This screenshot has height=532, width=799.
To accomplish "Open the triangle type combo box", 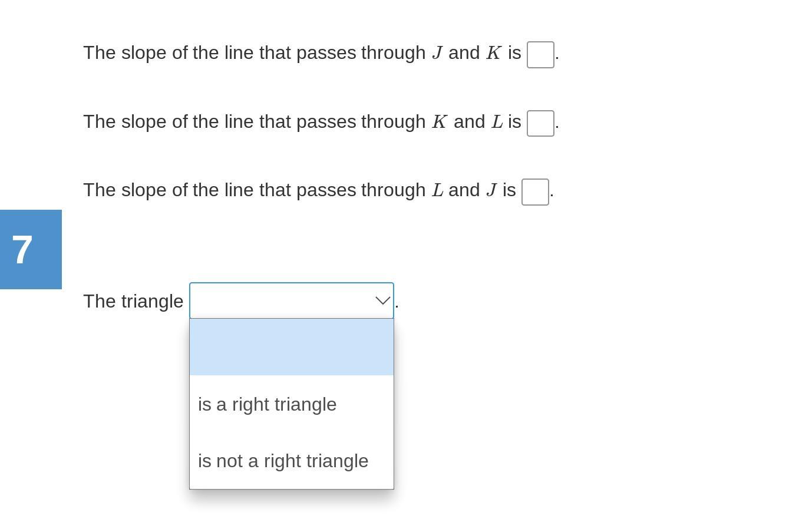I will point(292,300).
